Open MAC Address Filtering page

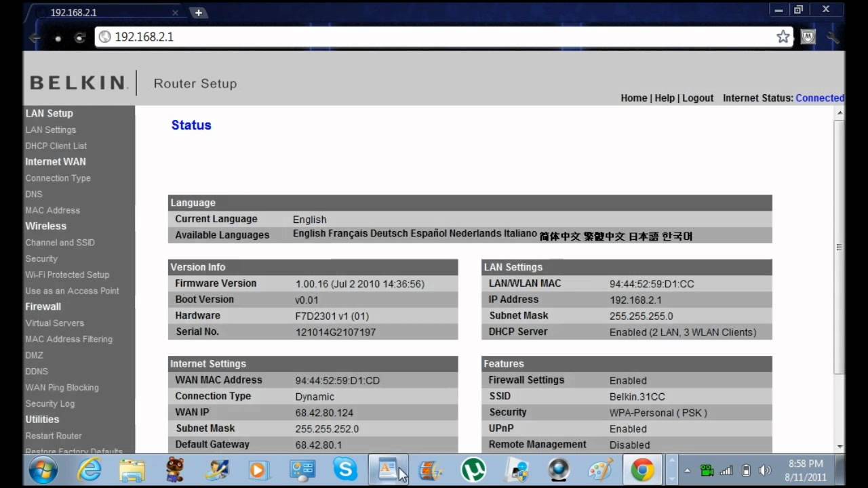click(x=68, y=339)
